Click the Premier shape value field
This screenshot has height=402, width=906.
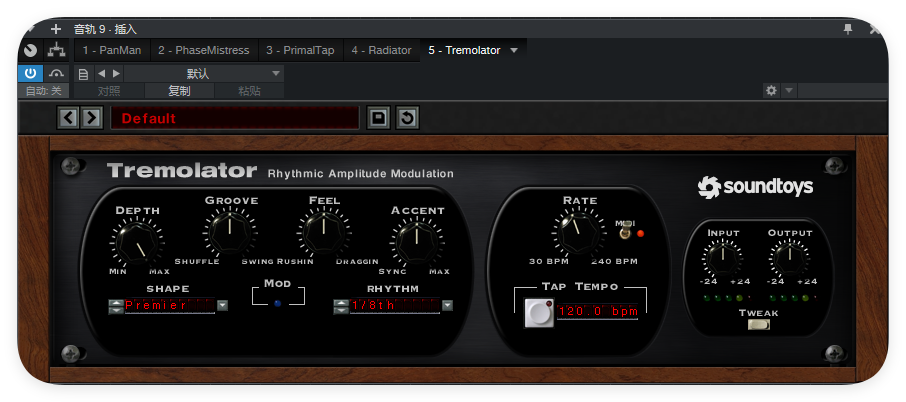pyautogui.click(x=169, y=306)
